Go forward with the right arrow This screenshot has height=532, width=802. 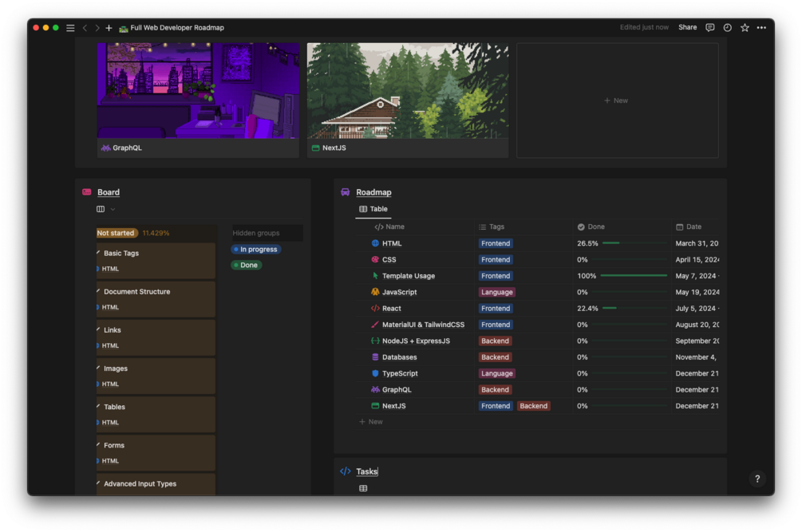click(x=97, y=28)
